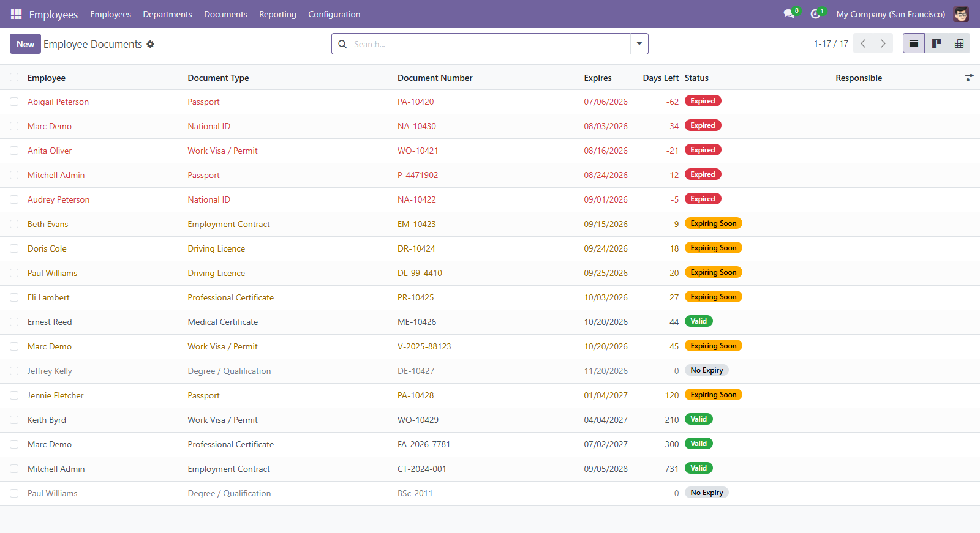
Task: Open the Jennie Fletcher passport record
Action: (x=490, y=395)
